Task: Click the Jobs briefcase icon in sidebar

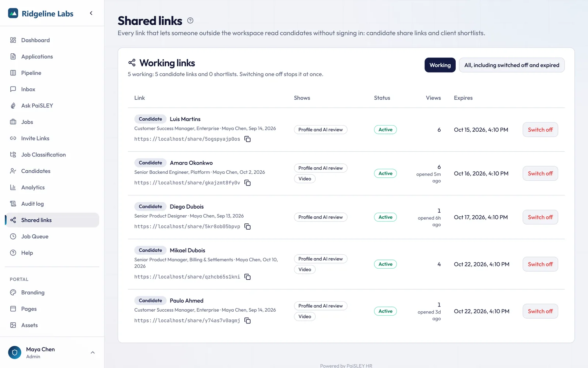Action: (x=13, y=122)
